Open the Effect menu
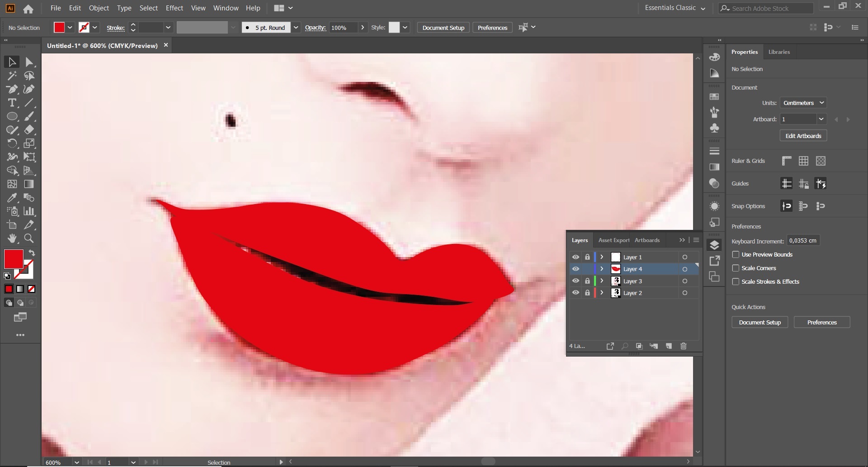Viewport: 868px width, 467px height. [175, 8]
